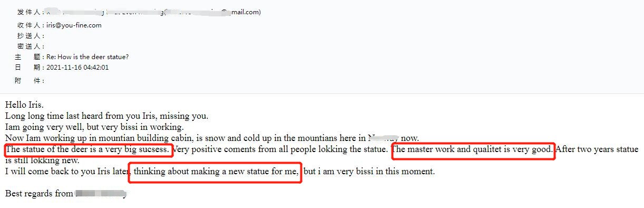Click the text "After two years statue"
This screenshot has height=208, width=644.
(597, 149)
